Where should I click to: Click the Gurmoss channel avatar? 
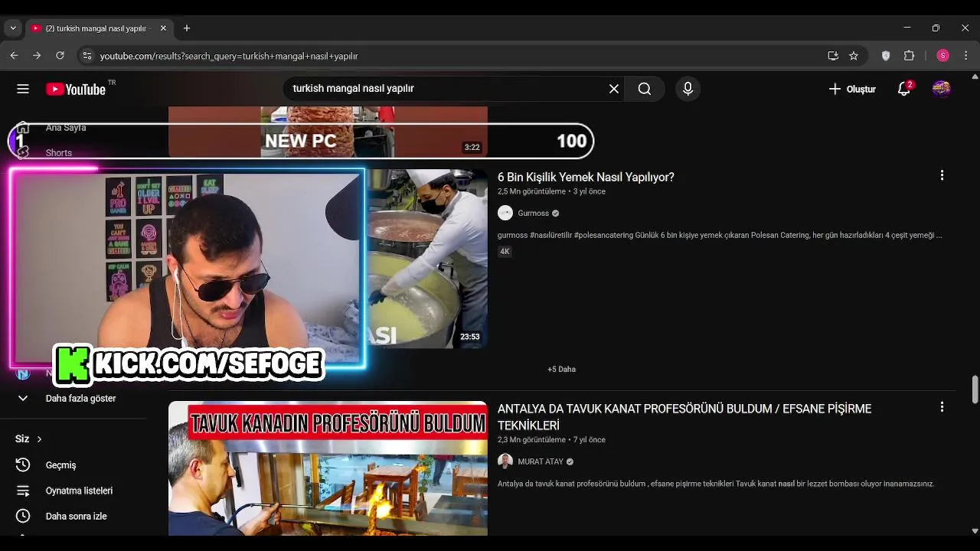click(505, 214)
